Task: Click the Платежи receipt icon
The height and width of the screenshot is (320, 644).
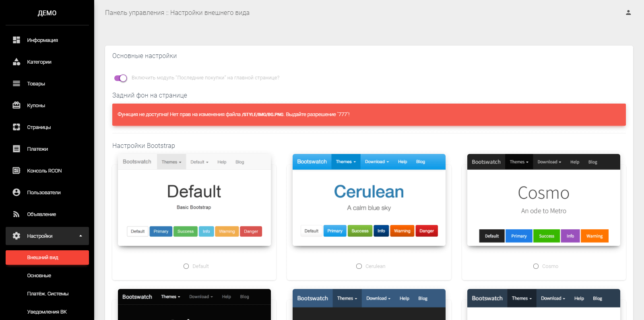Action: click(17, 149)
